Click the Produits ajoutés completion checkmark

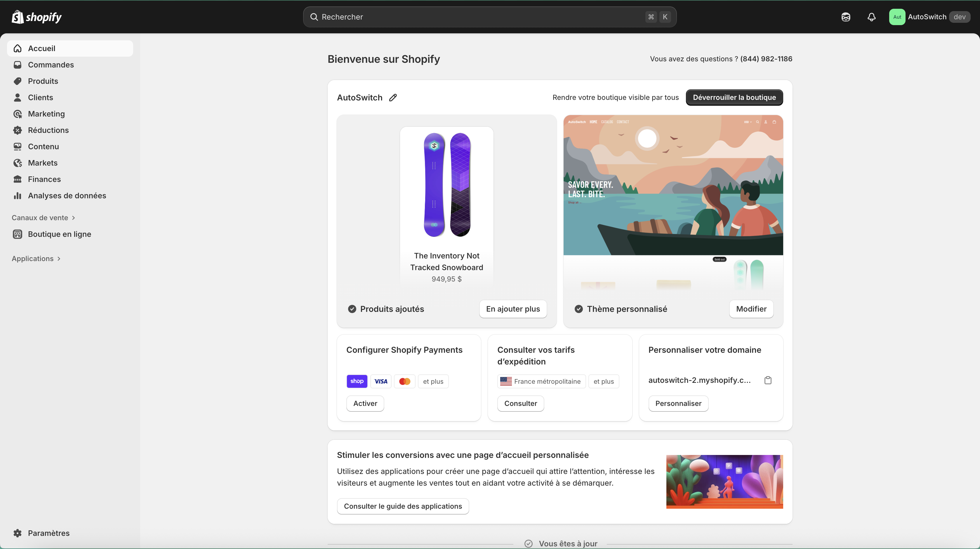click(352, 309)
